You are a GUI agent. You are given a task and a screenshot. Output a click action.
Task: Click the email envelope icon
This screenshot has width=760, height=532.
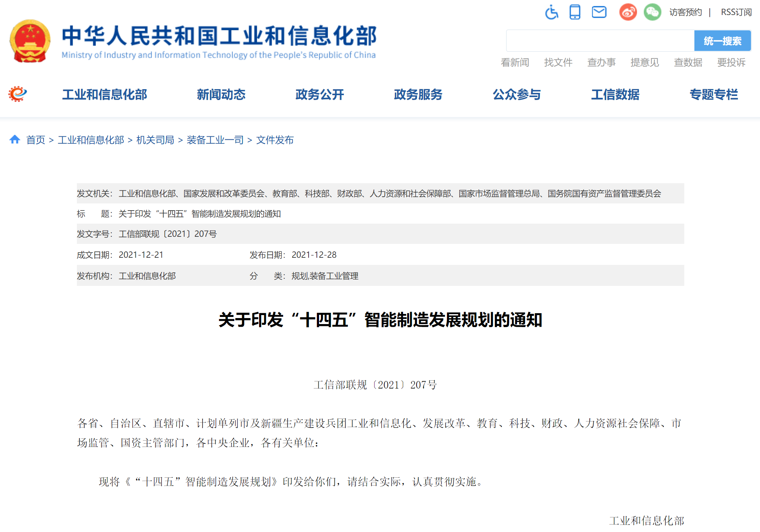pyautogui.click(x=599, y=12)
